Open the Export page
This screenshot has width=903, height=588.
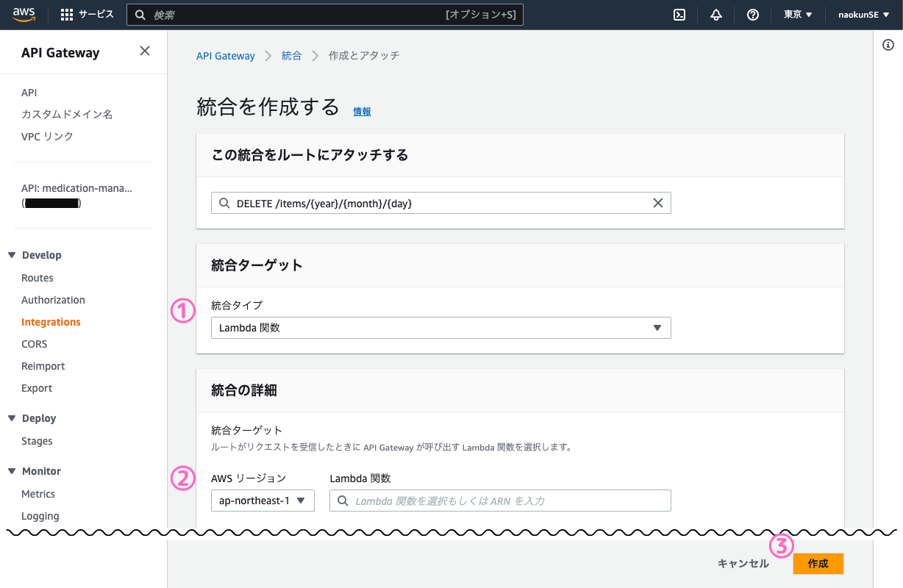(37, 388)
